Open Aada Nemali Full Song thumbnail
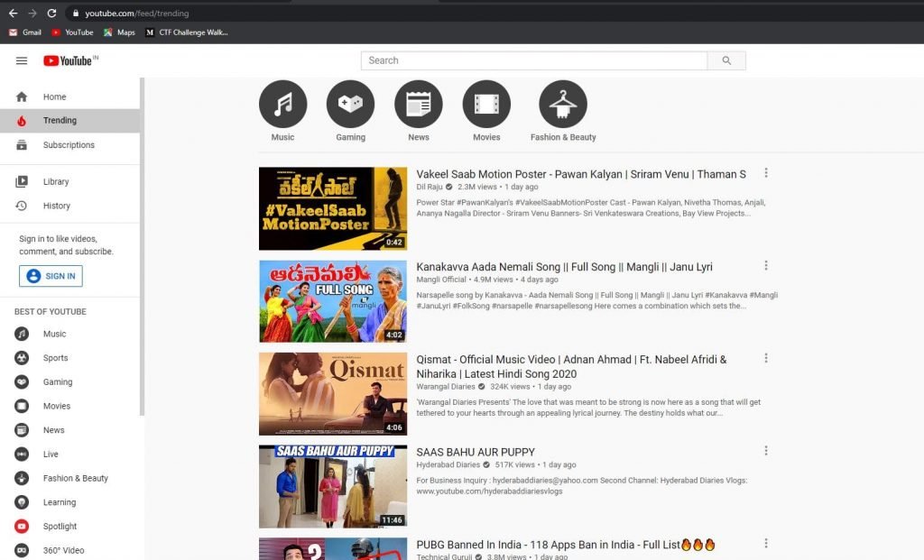The width and height of the screenshot is (924, 560). click(333, 301)
